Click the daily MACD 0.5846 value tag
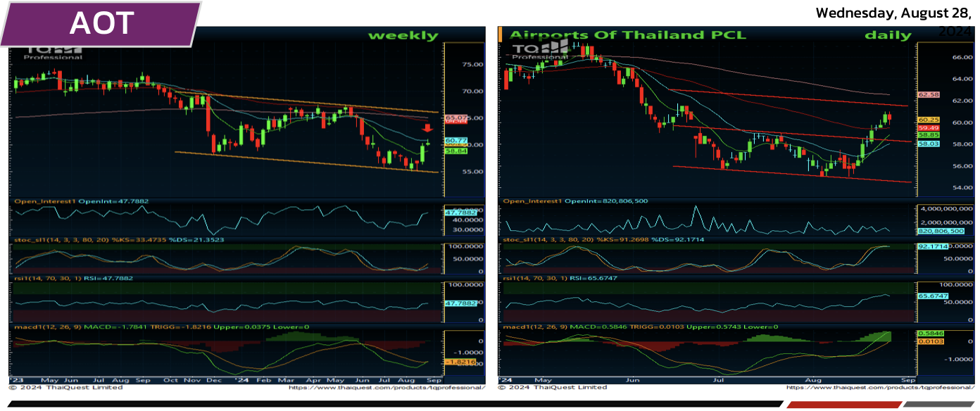This screenshot has width=980, height=411. 931,334
